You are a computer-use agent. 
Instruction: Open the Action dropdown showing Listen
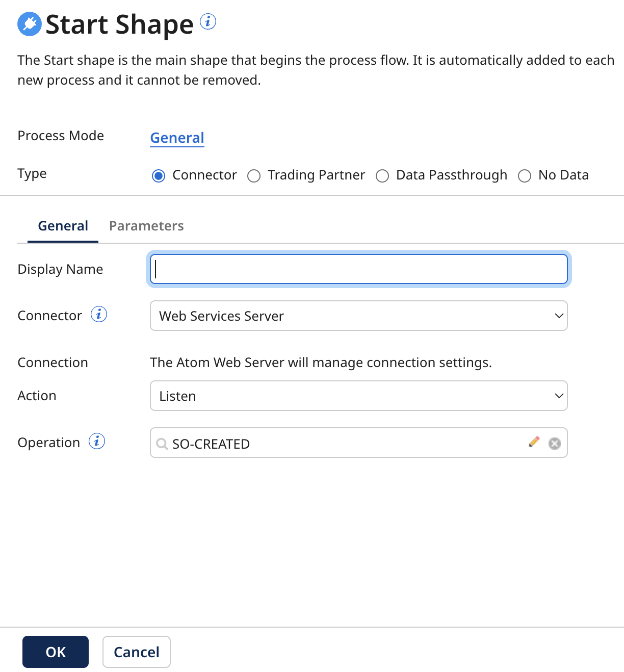click(x=358, y=396)
